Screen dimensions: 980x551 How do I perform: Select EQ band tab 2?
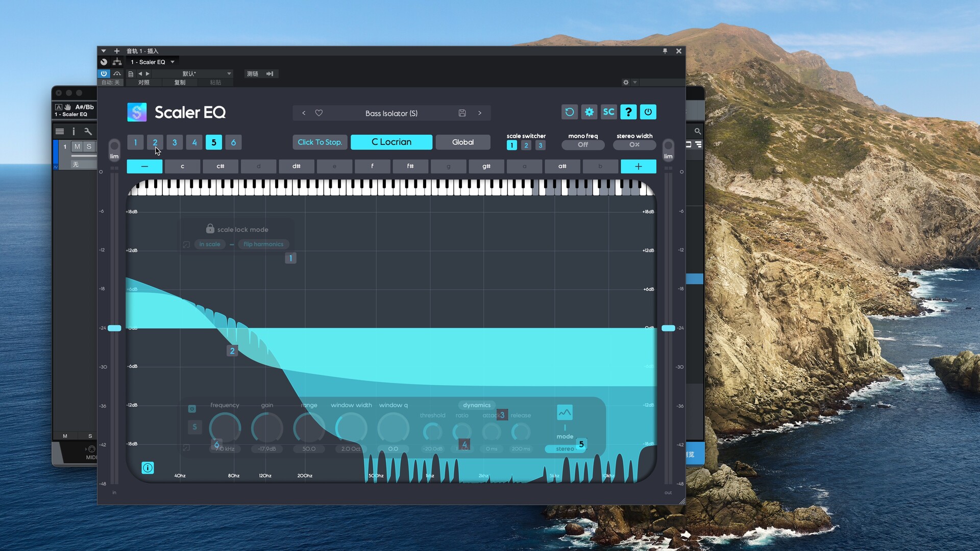coord(155,142)
